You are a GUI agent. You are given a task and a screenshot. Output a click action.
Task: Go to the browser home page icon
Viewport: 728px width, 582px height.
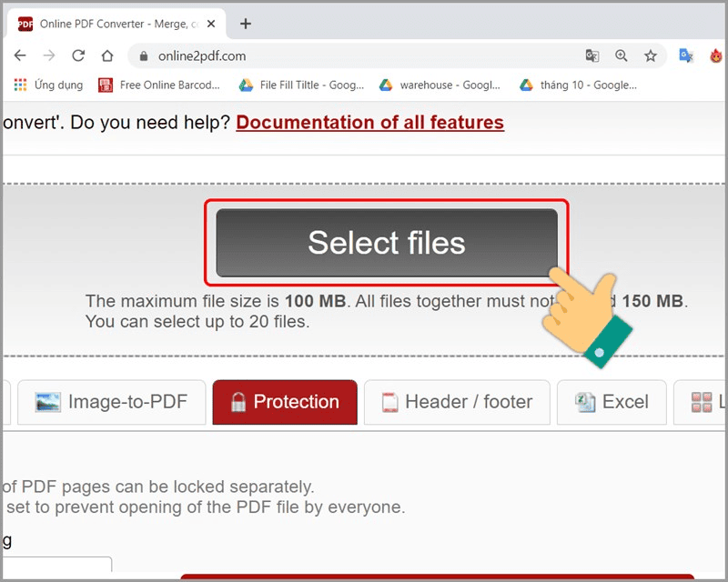(107, 55)
